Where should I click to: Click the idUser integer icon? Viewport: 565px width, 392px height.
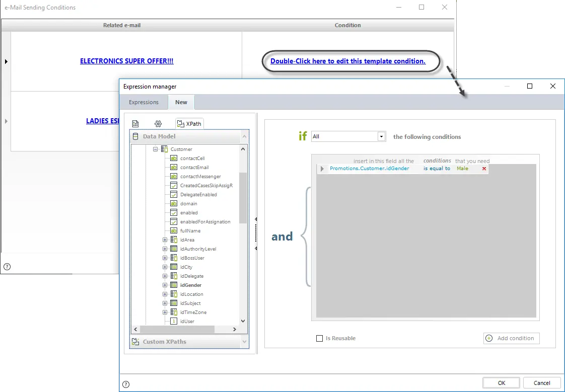[174, 321]
